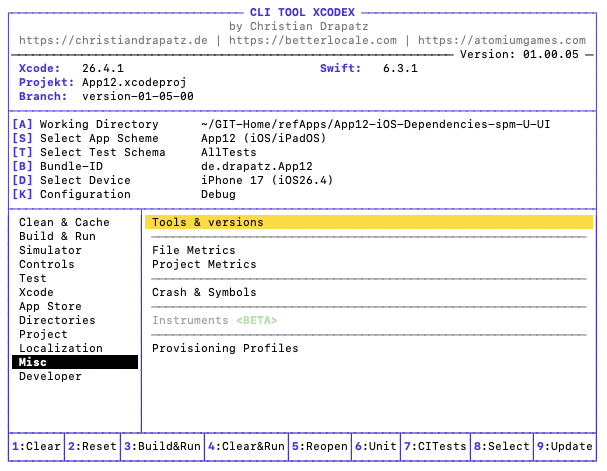Choose [T] Select Test Schema

(x=89, y=152)
